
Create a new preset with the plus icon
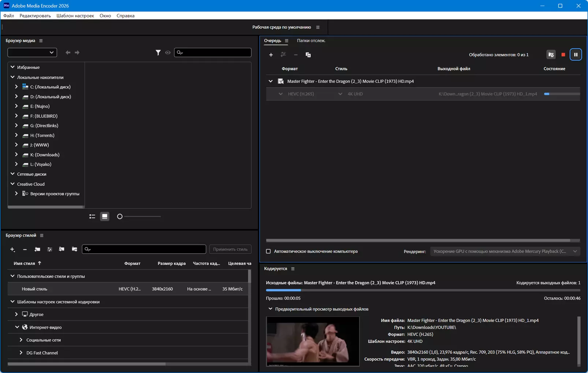[x=12, y=249]
